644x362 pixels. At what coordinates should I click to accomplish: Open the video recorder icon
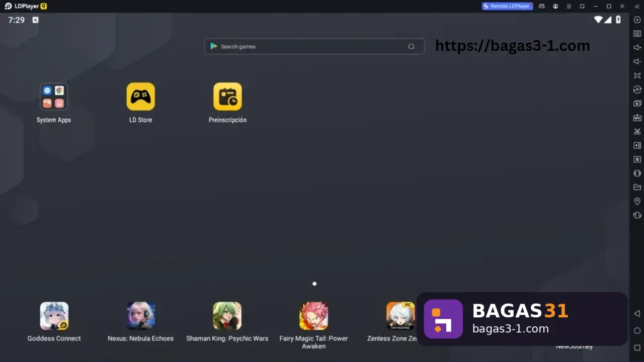637,145
